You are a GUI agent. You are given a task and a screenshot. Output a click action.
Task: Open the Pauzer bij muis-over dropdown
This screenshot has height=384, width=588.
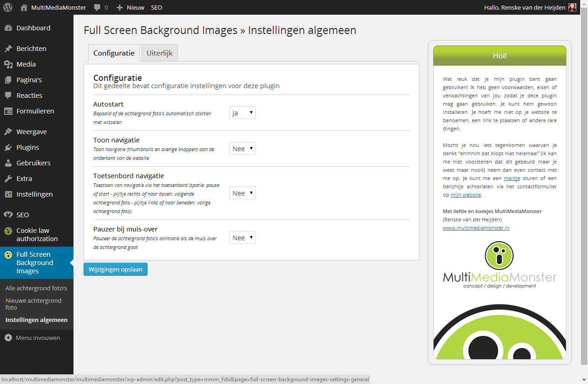tap(243, 238)
